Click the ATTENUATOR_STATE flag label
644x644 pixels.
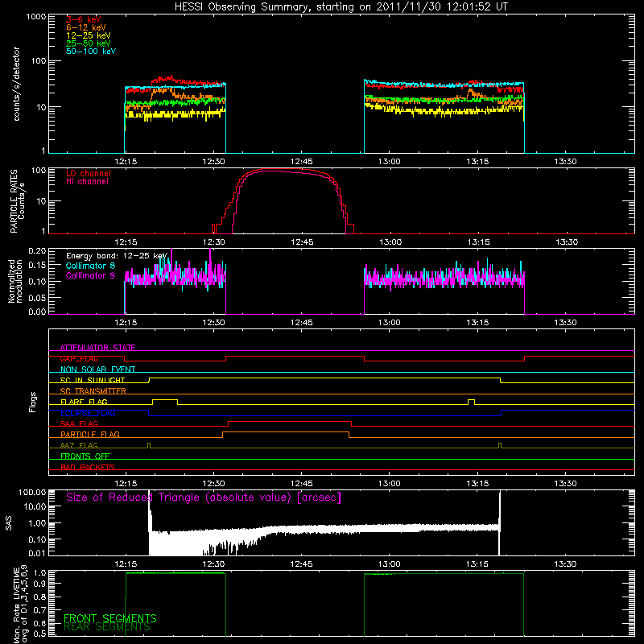pyautogui.click(x=97, y=348)
